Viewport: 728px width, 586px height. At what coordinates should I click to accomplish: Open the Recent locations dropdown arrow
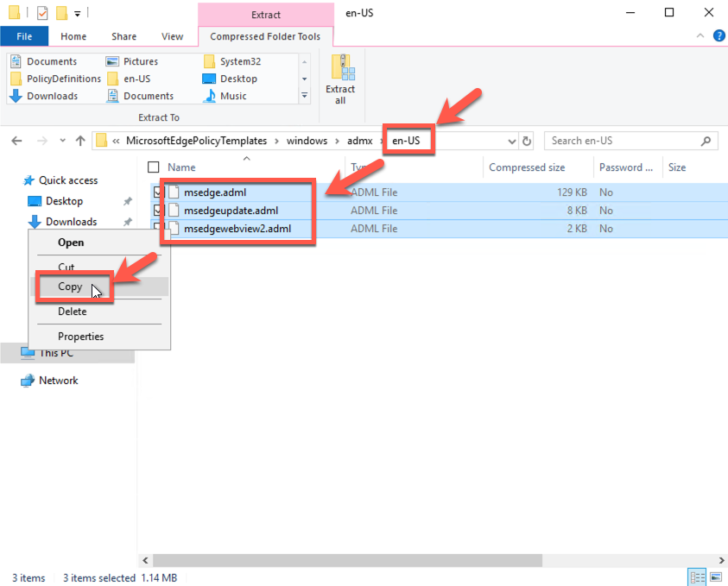click(61, 141)
